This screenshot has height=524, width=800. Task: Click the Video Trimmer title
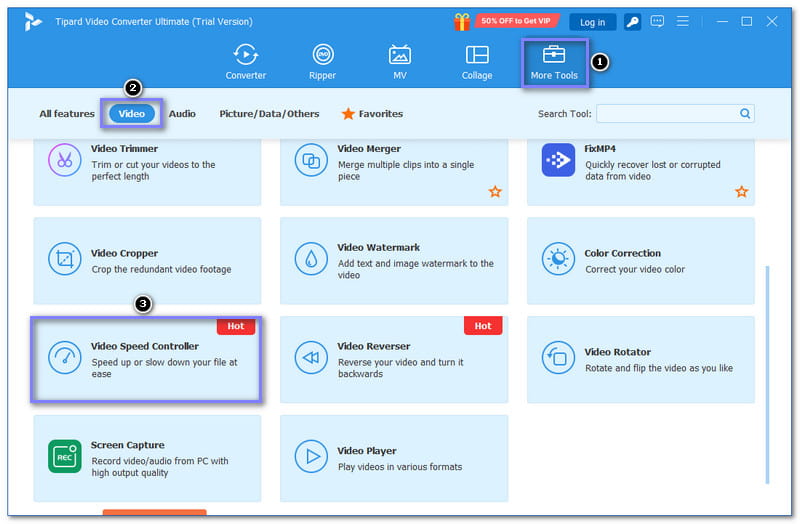tap(124, 148)
